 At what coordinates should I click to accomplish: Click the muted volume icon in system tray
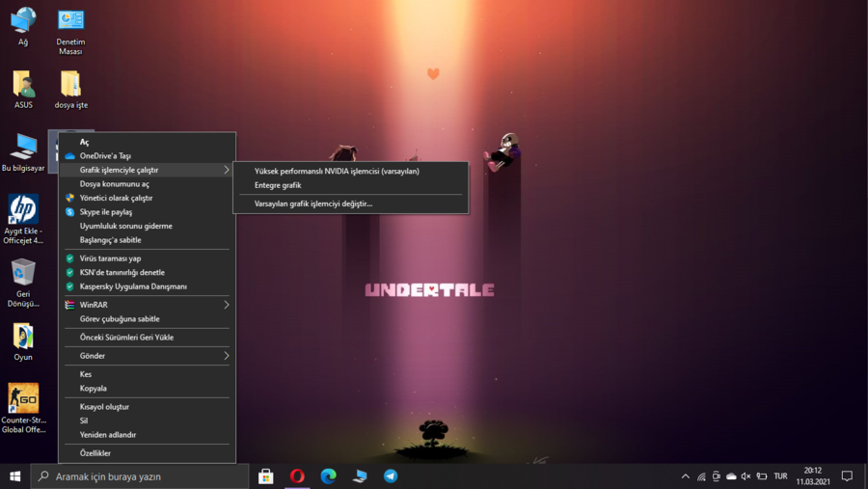[746, 476]
